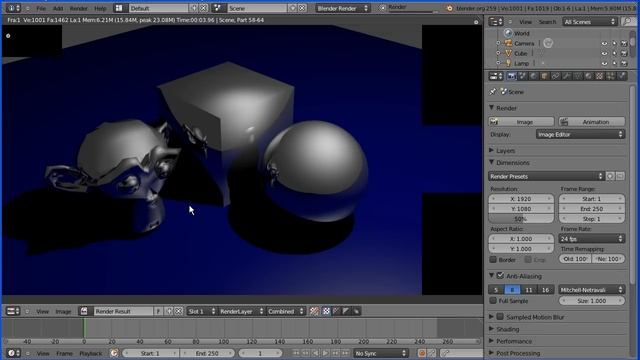
Task: Open Object Constraints properties tab icon
Action: (x=556, y=76)
